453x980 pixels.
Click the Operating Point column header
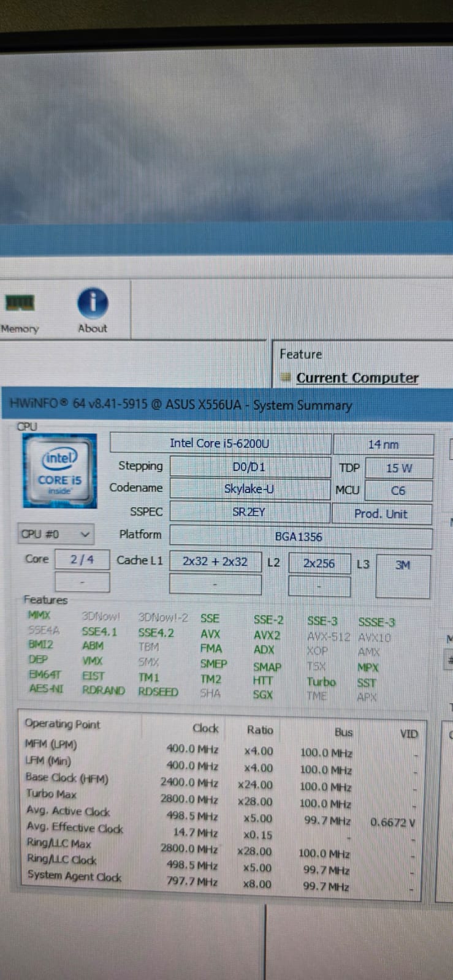click(63, 724)
